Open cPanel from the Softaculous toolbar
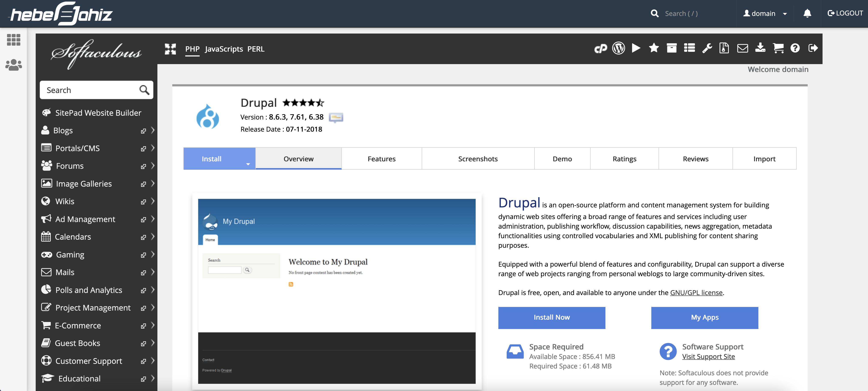The height and width of the screenshot is (391, 868). point(601,48)
